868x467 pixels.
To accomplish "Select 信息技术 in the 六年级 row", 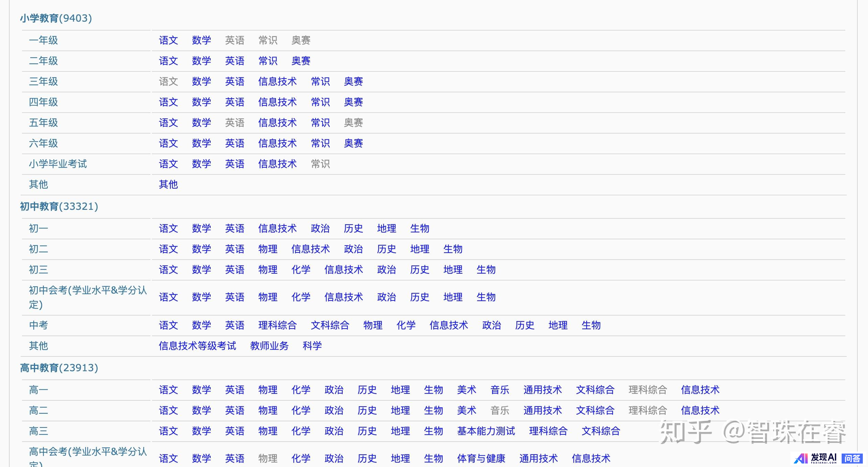I will [x=277, y=144].
